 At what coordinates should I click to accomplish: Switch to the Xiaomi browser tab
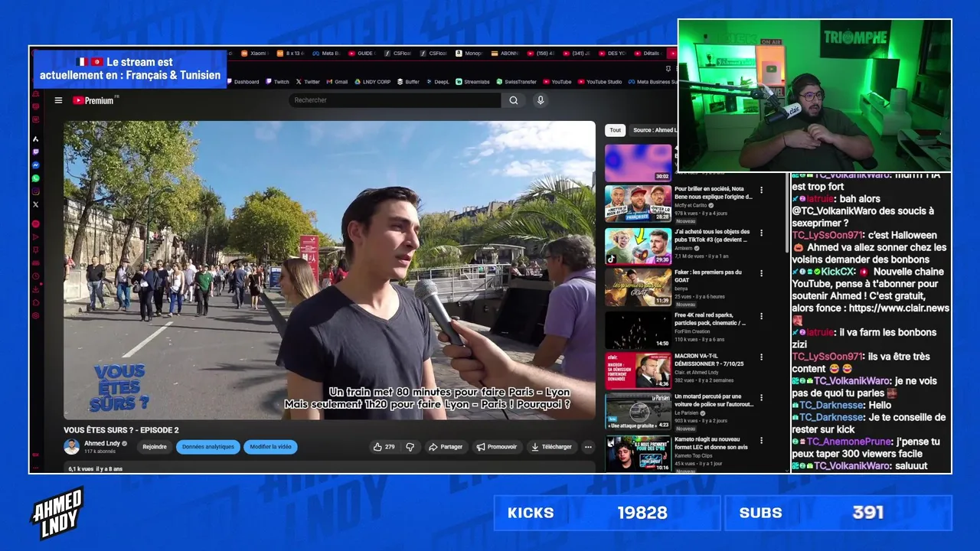[255, 54]
